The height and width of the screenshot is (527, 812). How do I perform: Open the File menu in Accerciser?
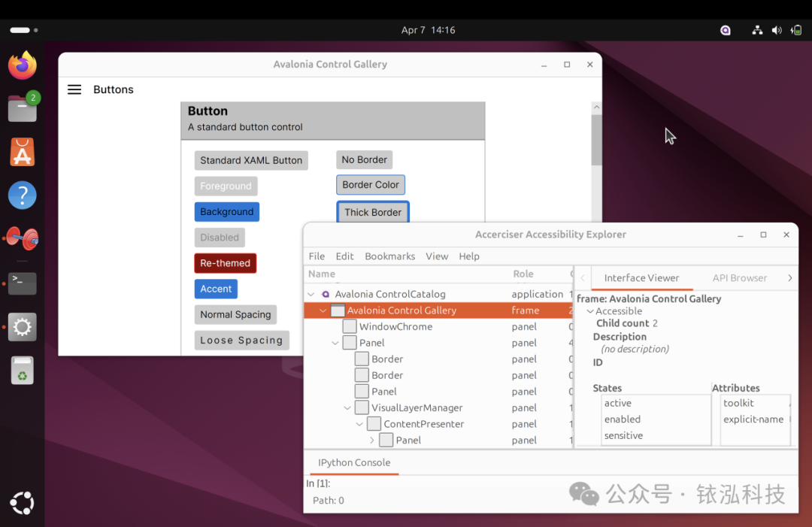point(317,256)
